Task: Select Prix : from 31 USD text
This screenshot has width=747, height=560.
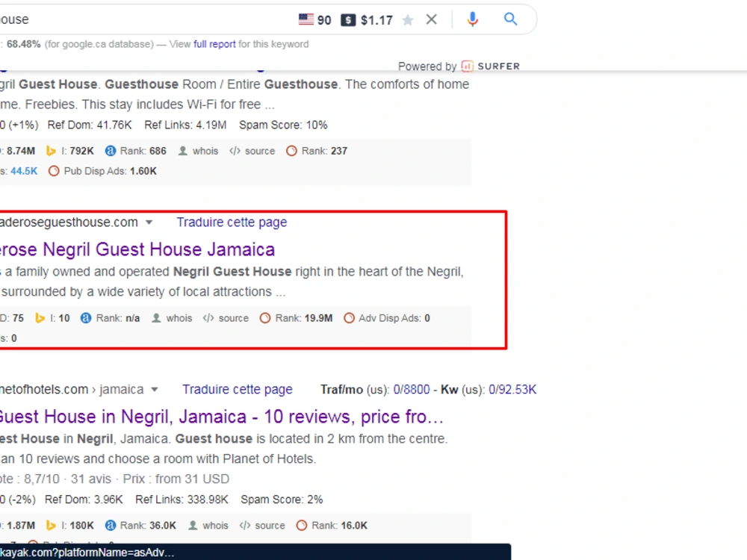Action: (x=176, y=479)
